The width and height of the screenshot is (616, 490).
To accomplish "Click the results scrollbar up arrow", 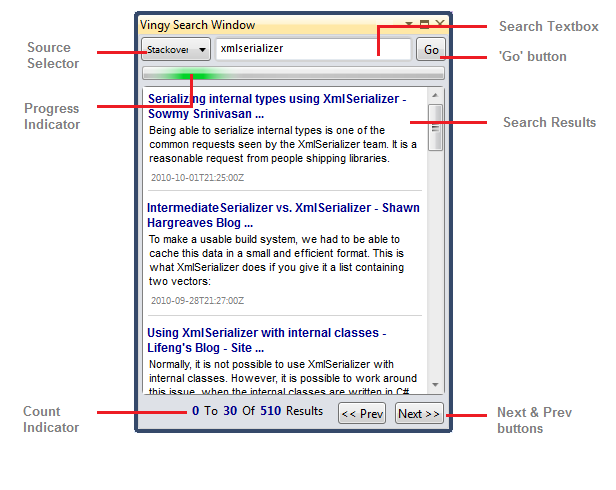I will [x=435, y=95].
